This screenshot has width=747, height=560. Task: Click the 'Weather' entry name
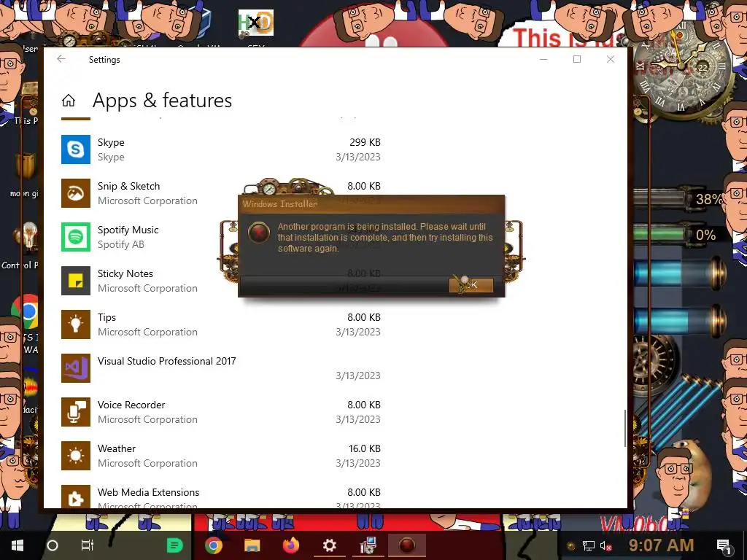coord(117,448)
